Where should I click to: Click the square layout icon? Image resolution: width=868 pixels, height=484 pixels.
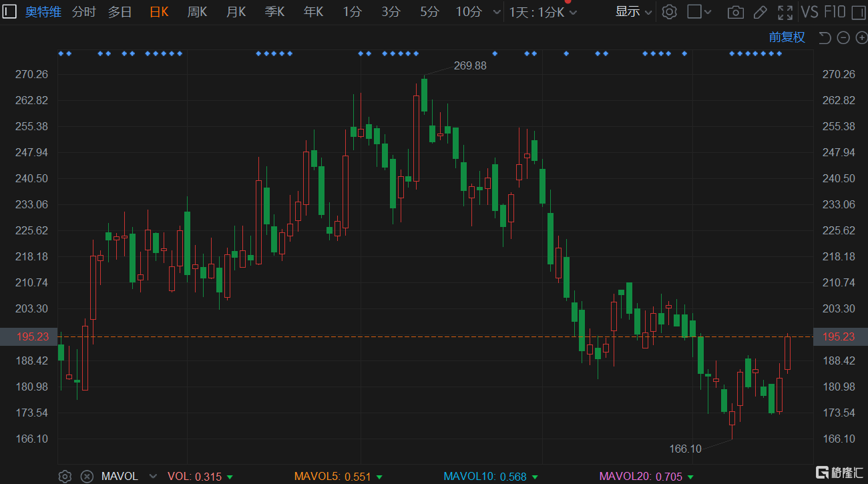694,11
